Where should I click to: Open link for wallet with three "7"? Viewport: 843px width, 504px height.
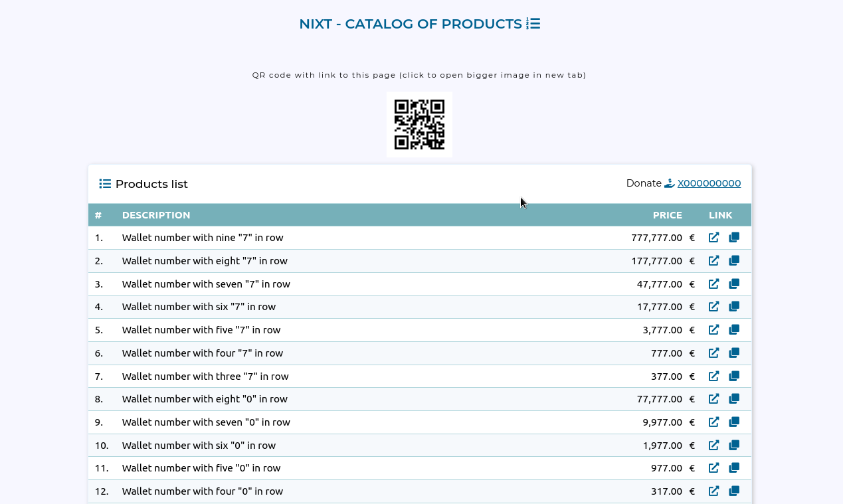click(713, 376)
